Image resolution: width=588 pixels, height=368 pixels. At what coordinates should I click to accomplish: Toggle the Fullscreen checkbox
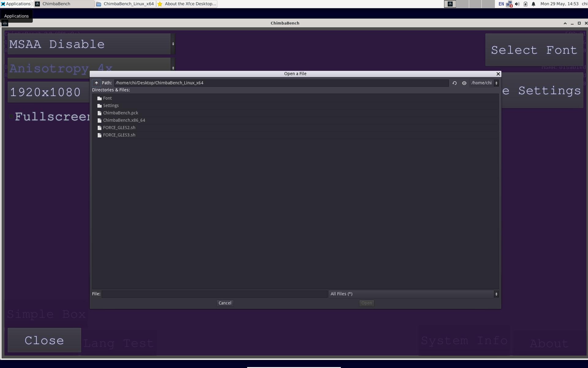click(11, 117)
